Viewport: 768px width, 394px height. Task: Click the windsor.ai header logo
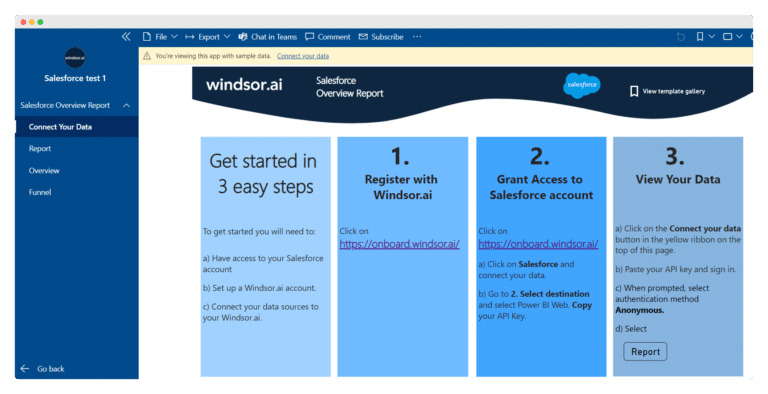[x=244, y=84]
